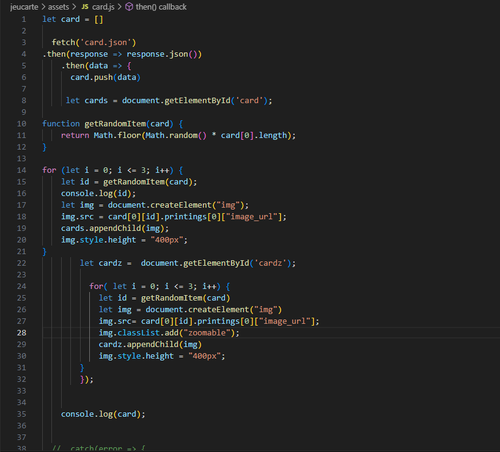500x452 pixels.
Task: Click 'let id = getRandomItem(card)' on line 25
Action: click(x=164, y=298)
